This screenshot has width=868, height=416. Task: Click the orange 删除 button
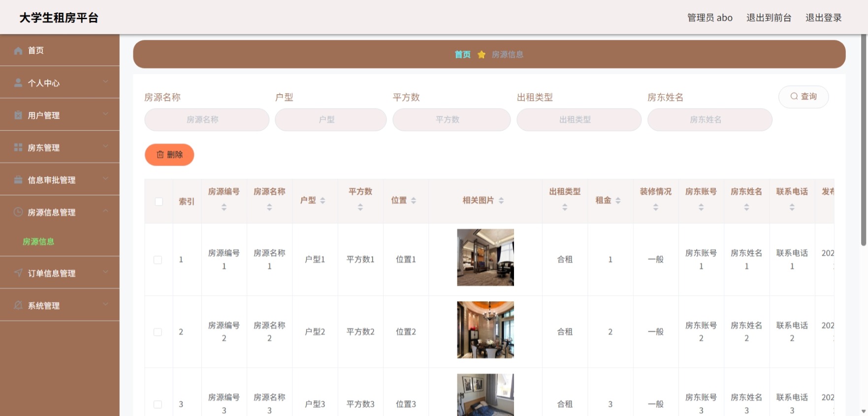click(169, 155)
